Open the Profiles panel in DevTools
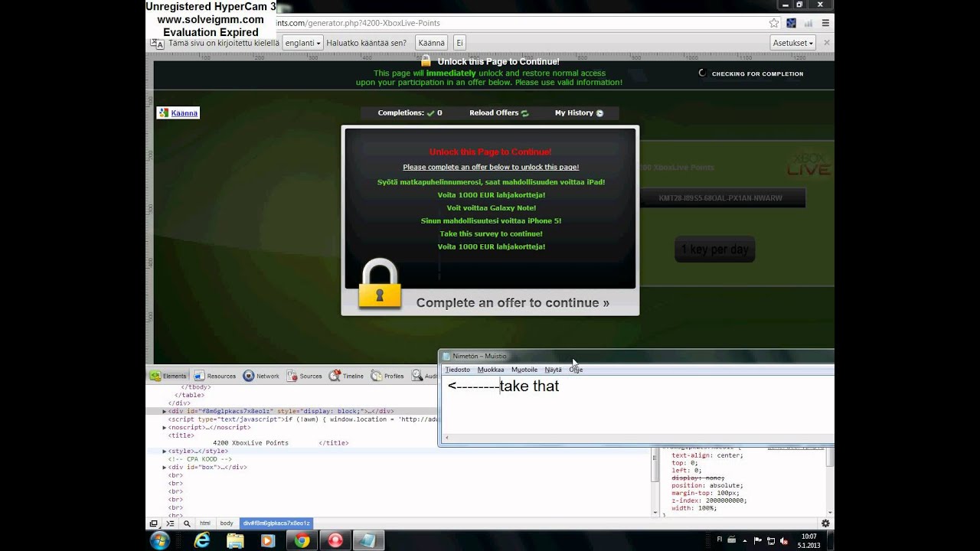 387,376
